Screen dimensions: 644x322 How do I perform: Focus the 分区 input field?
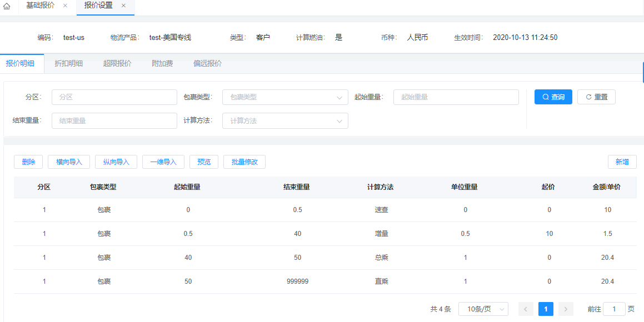pyautogui.click(x=114, y=97)
